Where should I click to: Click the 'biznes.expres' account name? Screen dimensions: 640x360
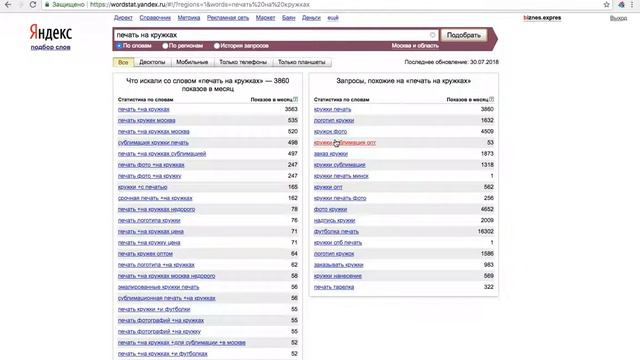click(x=542, y=18)
